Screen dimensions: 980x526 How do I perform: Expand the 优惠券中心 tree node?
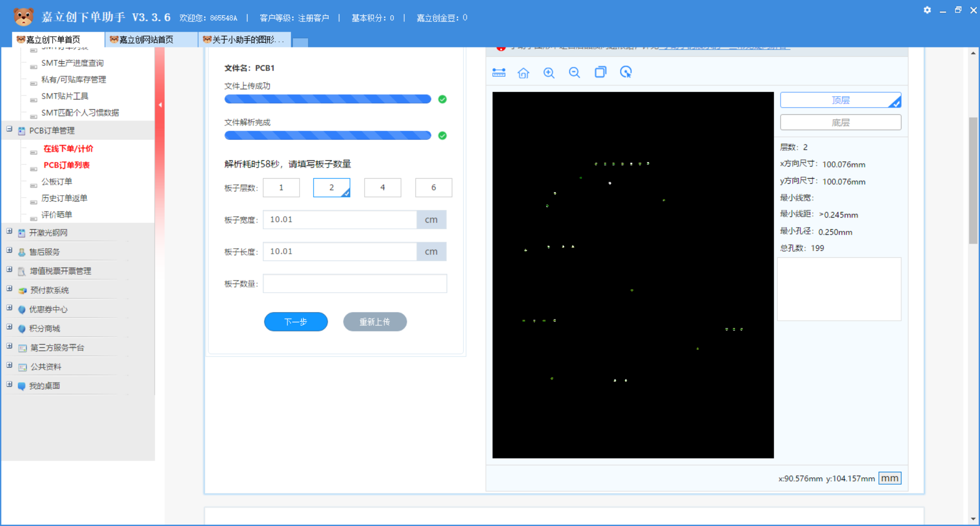9,308
